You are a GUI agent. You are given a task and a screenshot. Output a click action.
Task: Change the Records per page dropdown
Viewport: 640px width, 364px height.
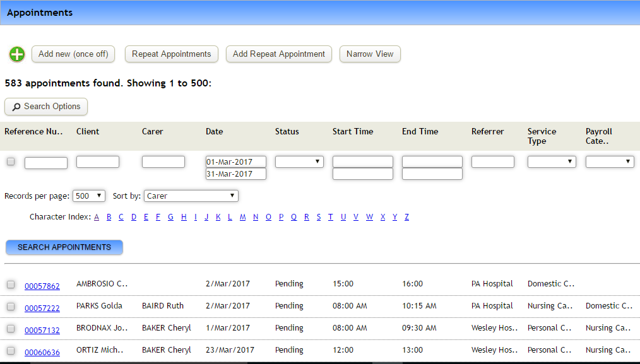[x=88, y=196]
